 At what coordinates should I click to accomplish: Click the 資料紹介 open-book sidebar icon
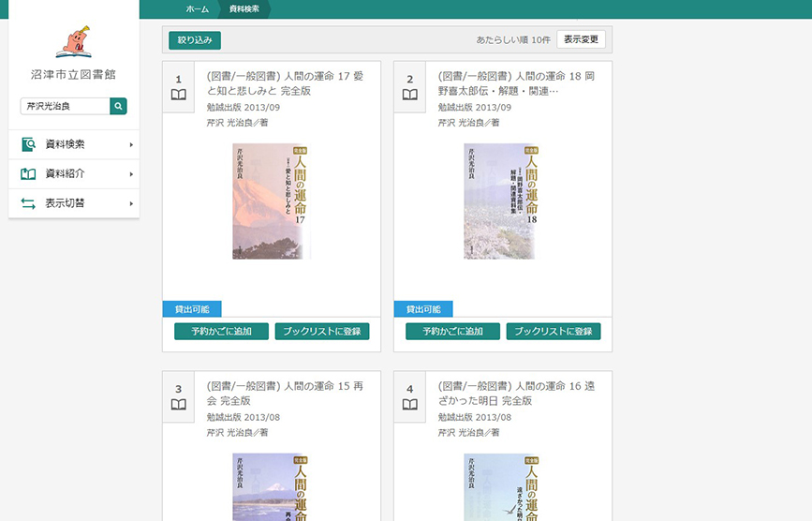click(x=28, y=174)
